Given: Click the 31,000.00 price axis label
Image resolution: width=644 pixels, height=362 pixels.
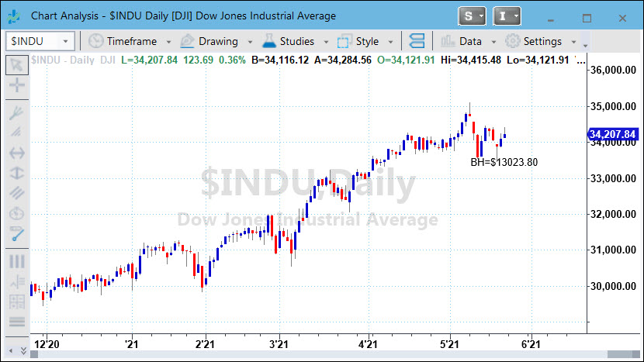Looking at the screenshot, I should click(x=613, y=250).
